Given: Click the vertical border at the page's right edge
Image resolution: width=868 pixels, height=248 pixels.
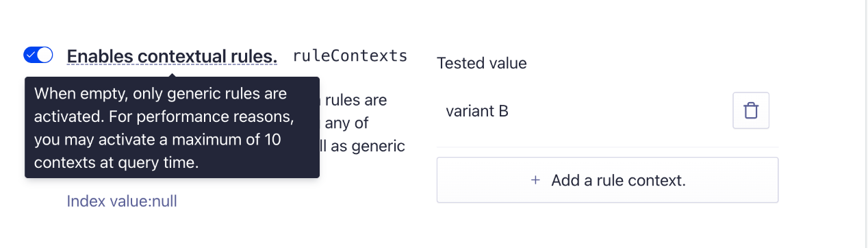Looking at the screenshot, I should [x=865, y=124].
